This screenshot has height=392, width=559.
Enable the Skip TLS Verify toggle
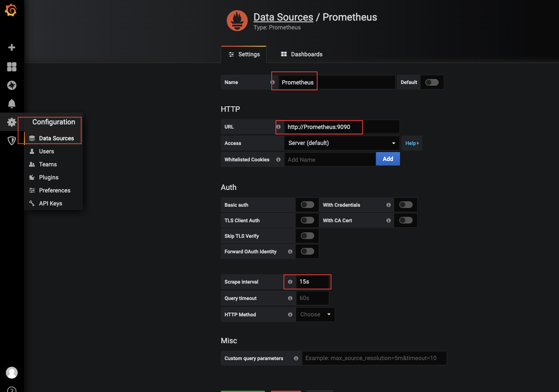click(x=307, y=236)
